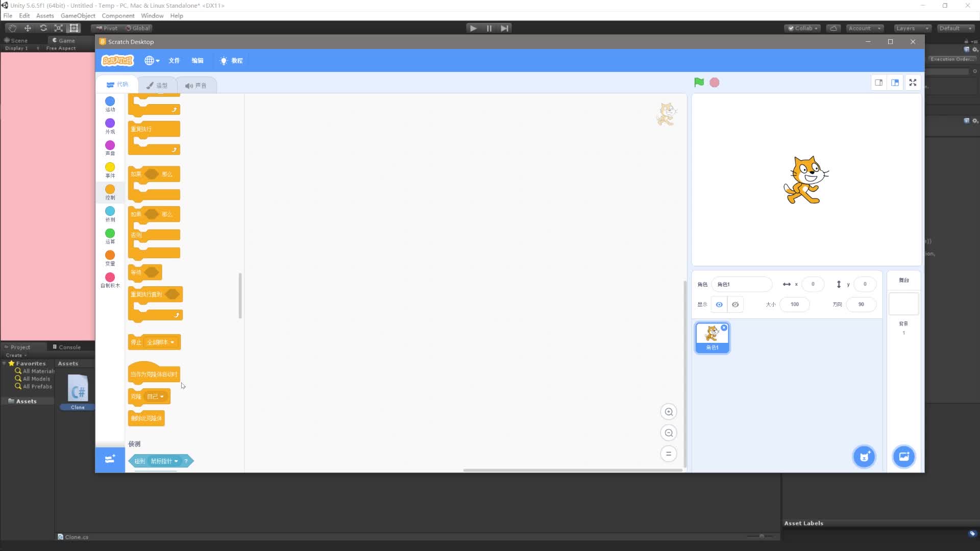This screenshot has width=980, height=551.
Task: Toggle Unity Global handle rotation
Action: [x=137, y=29]
